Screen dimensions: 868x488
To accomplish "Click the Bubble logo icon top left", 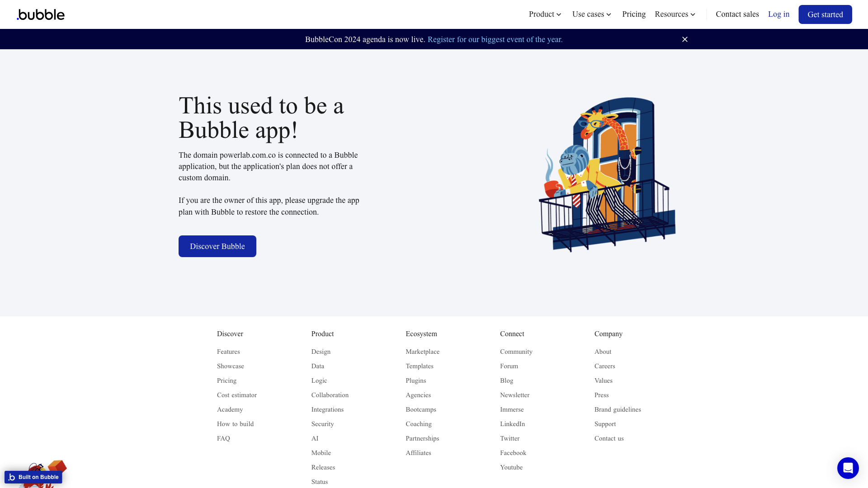I will 41,14.
